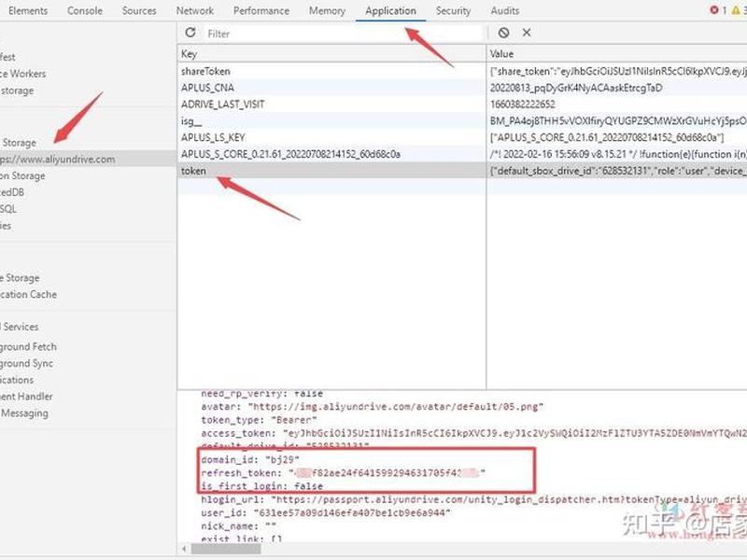Select the Application tab
Screen dimensions: 747x560
pyautogui.click(x=390, y=10)
